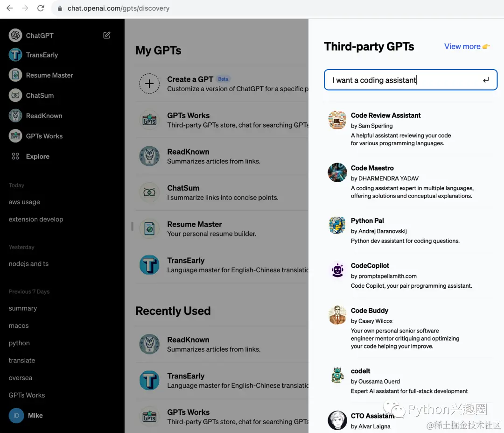Screen dimensions: 504x433
Task: Click View more link
Action: (467, 46)
